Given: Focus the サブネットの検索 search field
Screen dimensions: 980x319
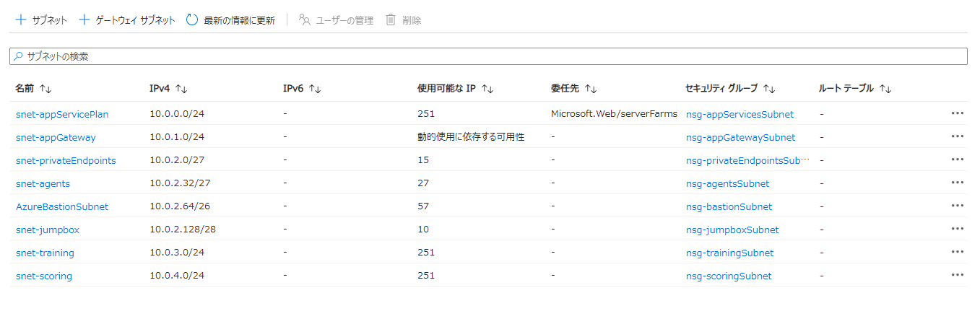Looking at the screenshot, I should 488,56.
